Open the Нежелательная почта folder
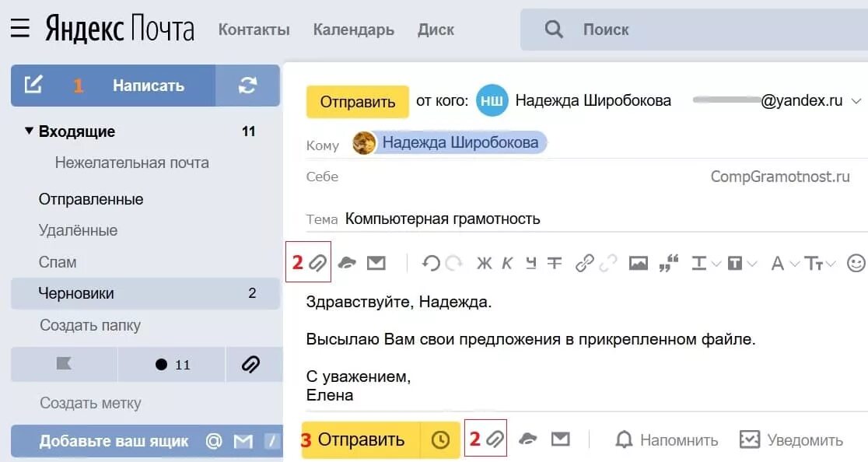This screenshot has width=868, height=462. tap(131, 163)
